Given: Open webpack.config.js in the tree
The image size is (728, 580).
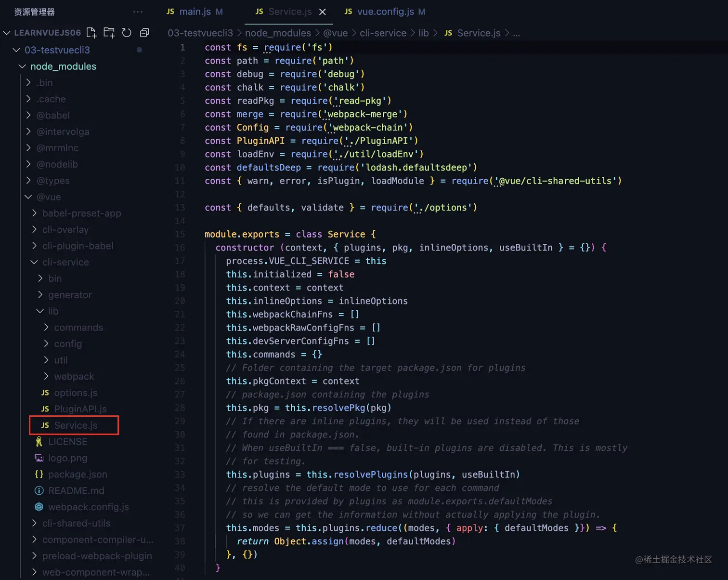Looking at the screenshot, I should pyautogui.click(x=89, y=507).
